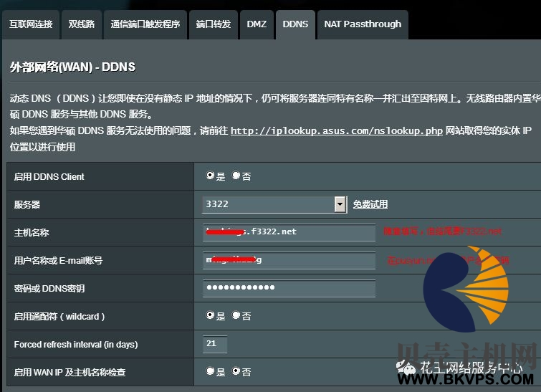Click the Forced refresh interval field
Screen dimensions: 541x392
[x=215, y=344]
